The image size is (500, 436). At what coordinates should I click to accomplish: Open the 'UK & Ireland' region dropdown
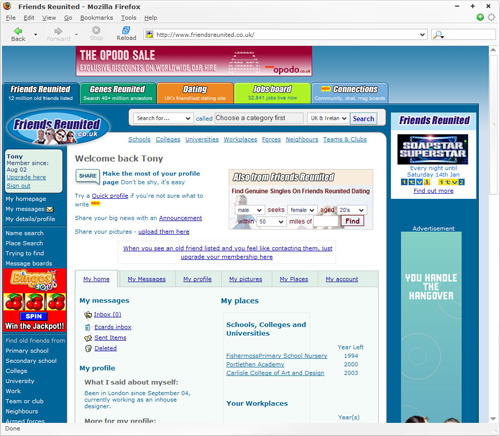click(x=328, y=118)
